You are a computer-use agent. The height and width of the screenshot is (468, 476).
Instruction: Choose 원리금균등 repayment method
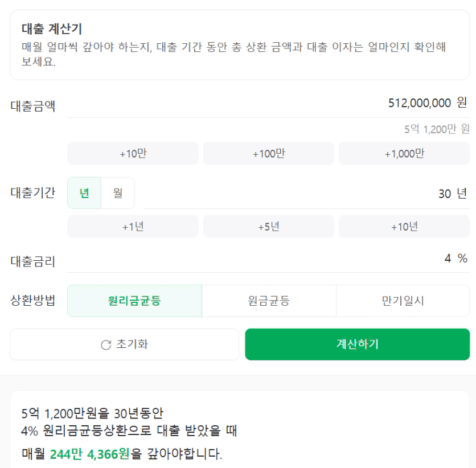pos(134,301)
